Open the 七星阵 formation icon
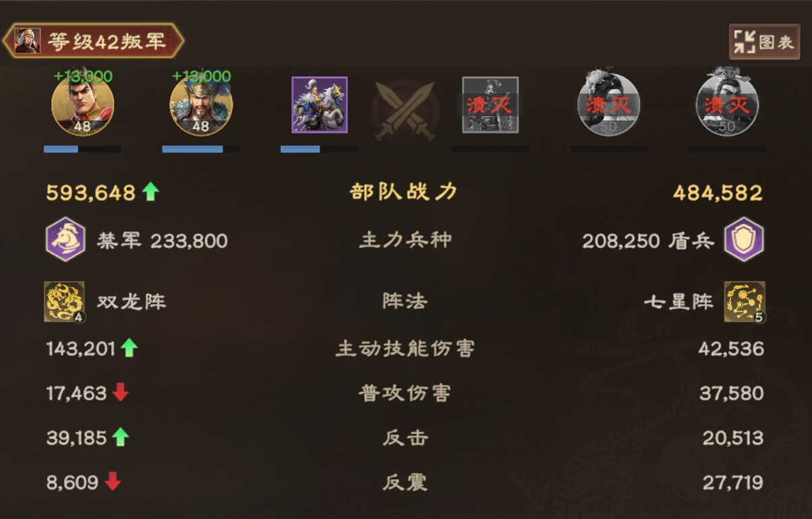The width and height of the screenshot is (812, 519). click(745, 301)
